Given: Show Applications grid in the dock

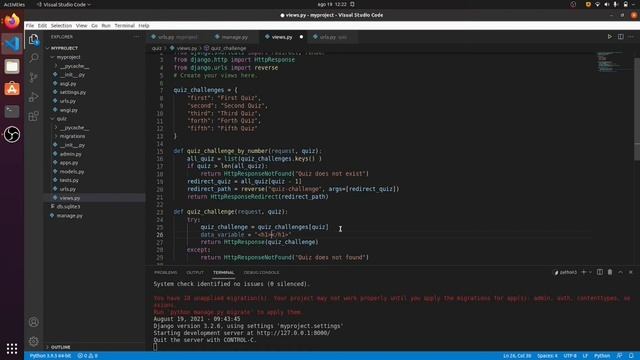Looking at the screenshot, I should coord(12,348).
